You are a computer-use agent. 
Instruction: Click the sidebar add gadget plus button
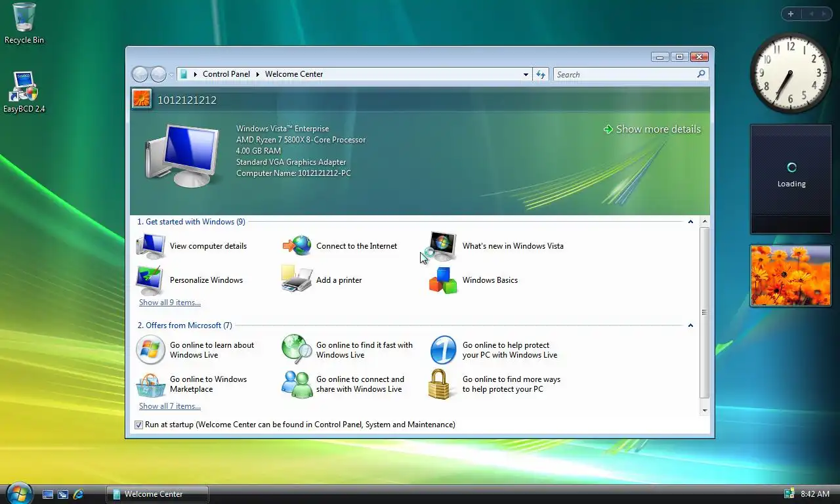click(791, 14)
